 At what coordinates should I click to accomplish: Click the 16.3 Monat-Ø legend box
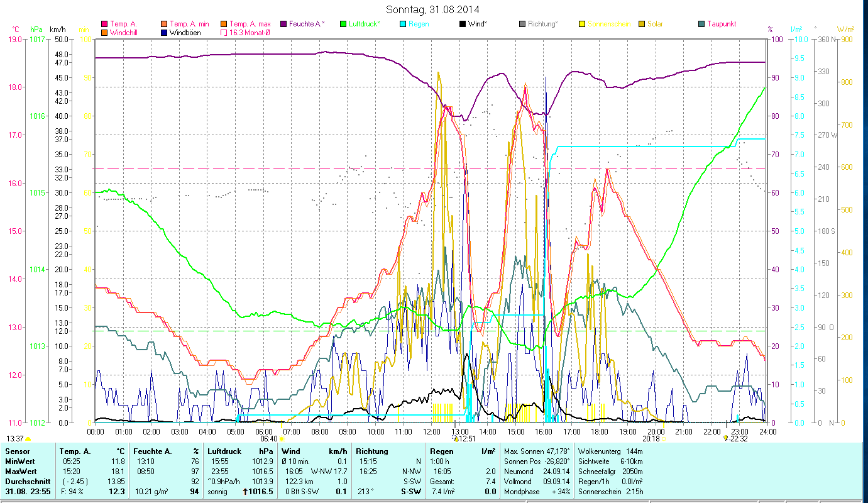pyautogui.click(x=223, y=32)
